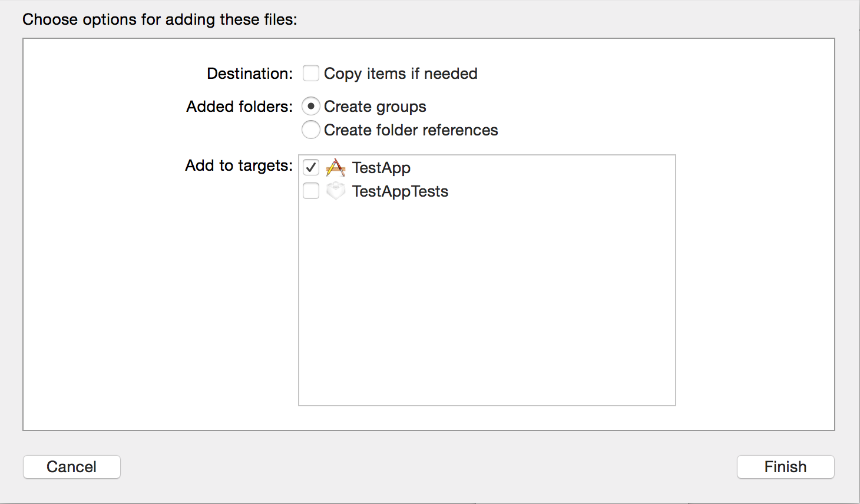Enable the Copy items if needed checkbox
The height and width of the screenshot is (504, 860).
point(311,74)
